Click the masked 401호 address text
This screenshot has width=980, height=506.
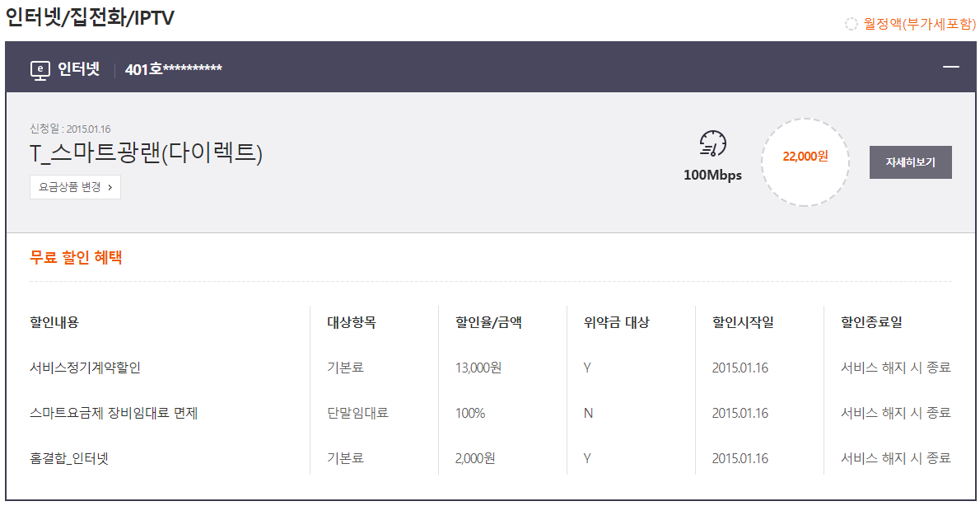pyautogui.click(x=173, y=69)
